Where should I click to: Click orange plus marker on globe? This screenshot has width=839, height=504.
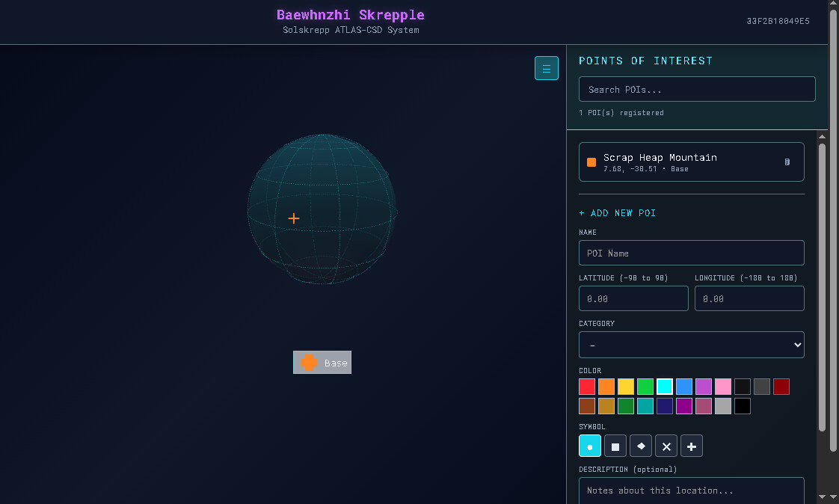pyautogui.click(x=294, y=218)
